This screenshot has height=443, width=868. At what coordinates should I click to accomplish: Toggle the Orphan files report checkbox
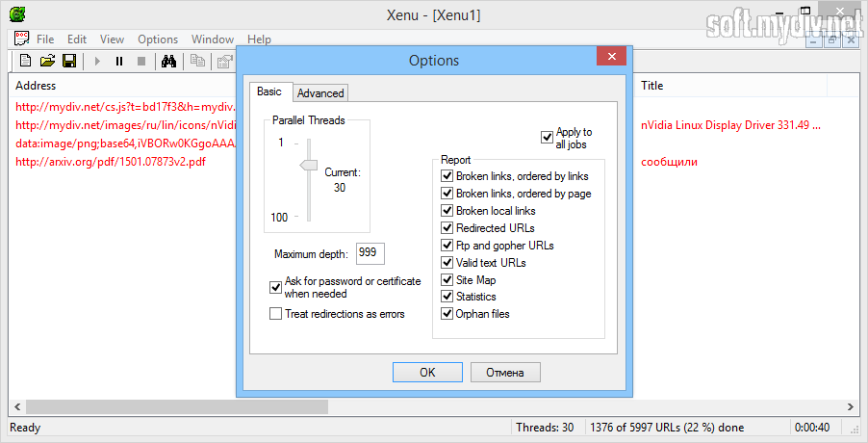coord(447,314)
